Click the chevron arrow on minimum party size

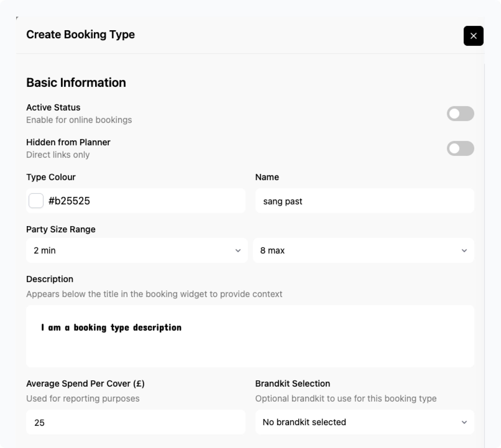(238, 251)
